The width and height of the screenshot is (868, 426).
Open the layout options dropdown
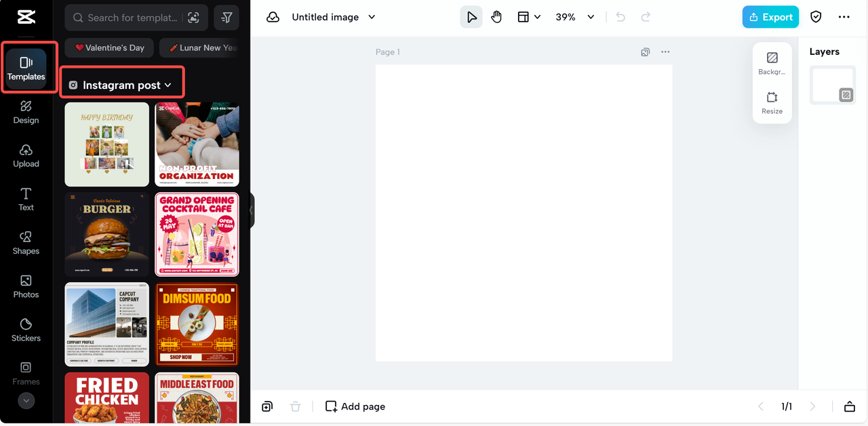point(529,17)
